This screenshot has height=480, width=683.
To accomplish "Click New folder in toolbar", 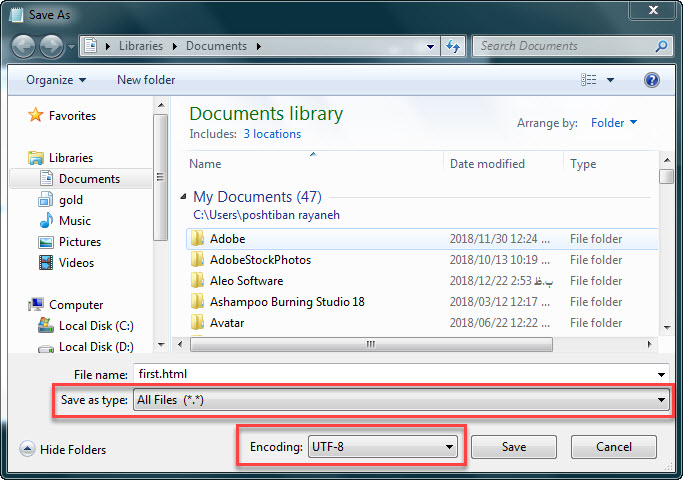I will coord(146,80).
